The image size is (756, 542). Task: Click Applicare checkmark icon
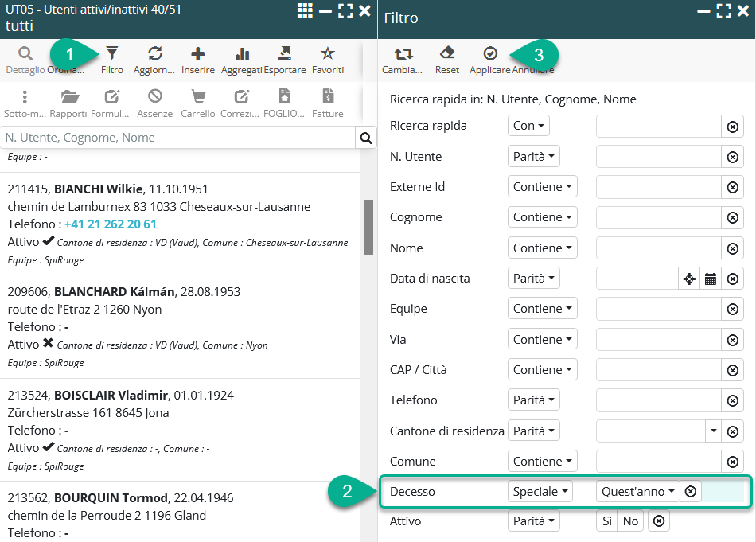click(490, 54)
